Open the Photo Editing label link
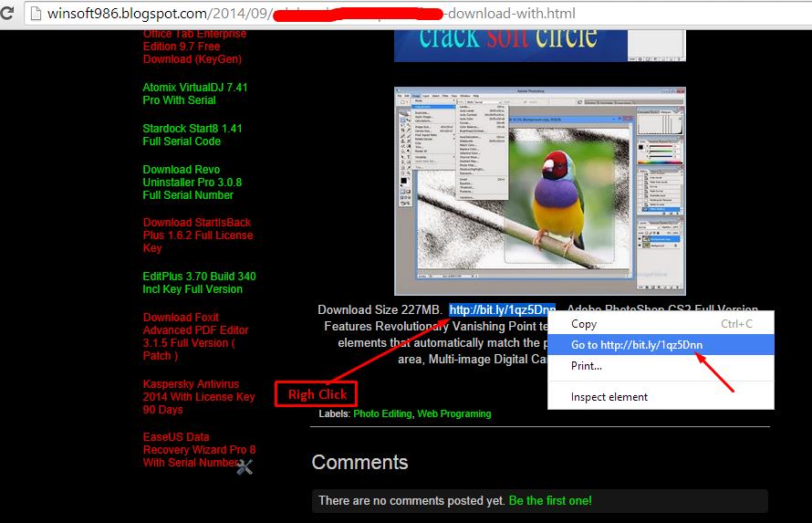 pyautogui.click(x=382, y=413)
